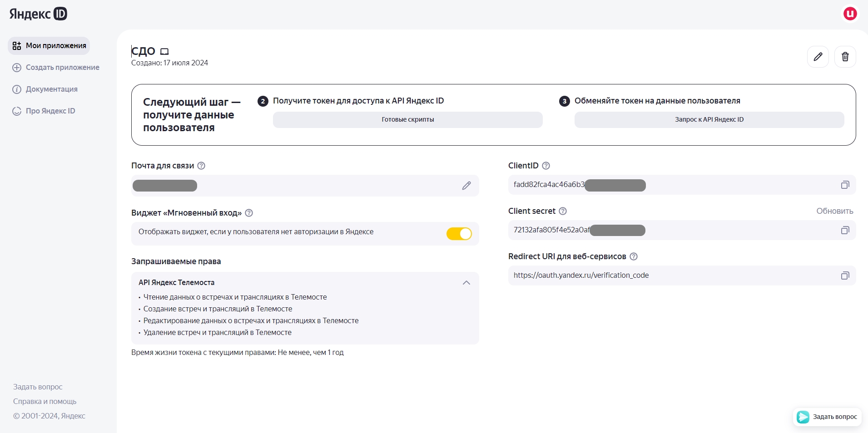Screen dimensions: 868x433
Task: Click the contact email field
Action: [305, 186]
